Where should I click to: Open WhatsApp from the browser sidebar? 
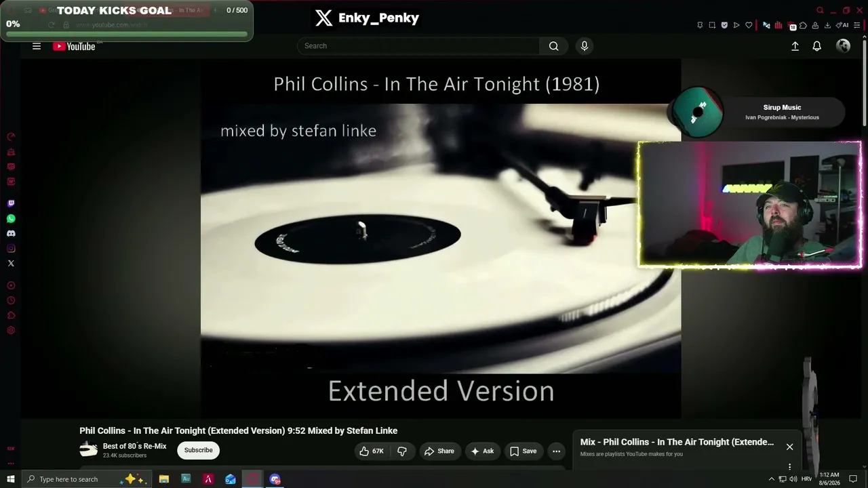(11, 218)
